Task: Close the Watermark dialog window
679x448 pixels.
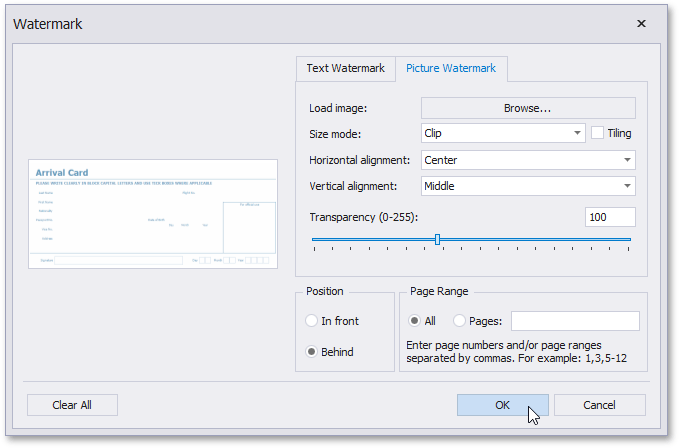Action: [x=641, y=23]
